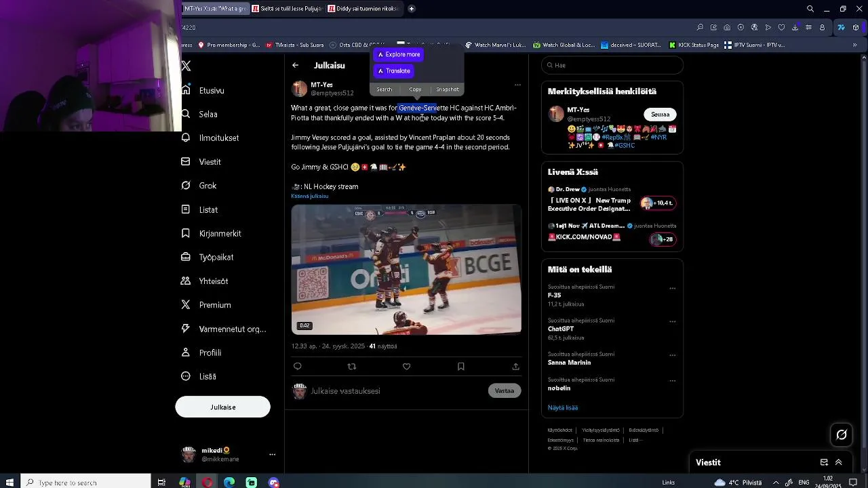Click the MT-Yes post author avatar
The image size is (868, 488).
pyautogui.click(x=299, y=89)
